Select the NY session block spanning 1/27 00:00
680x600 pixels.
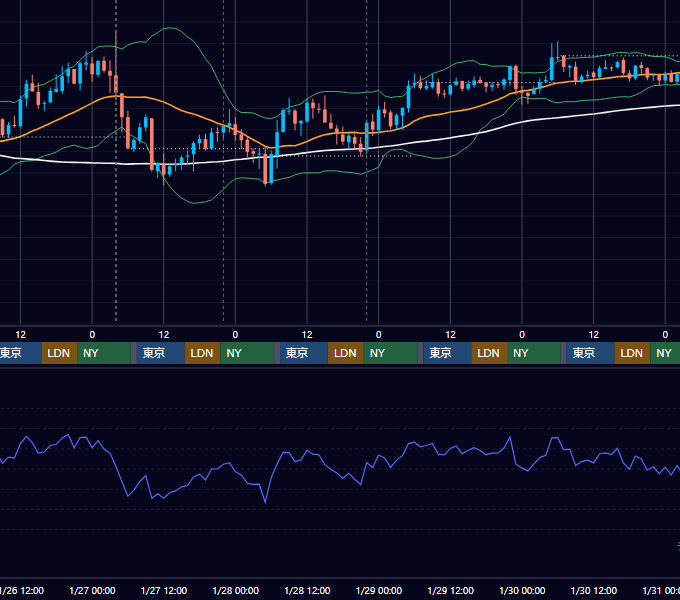(x=104, y=353)
